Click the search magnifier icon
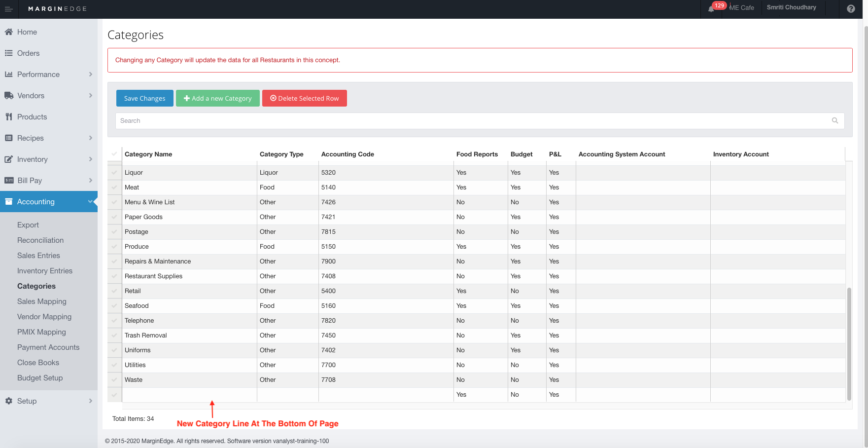The width and height of the screenshot is (868, 448). 835,121
